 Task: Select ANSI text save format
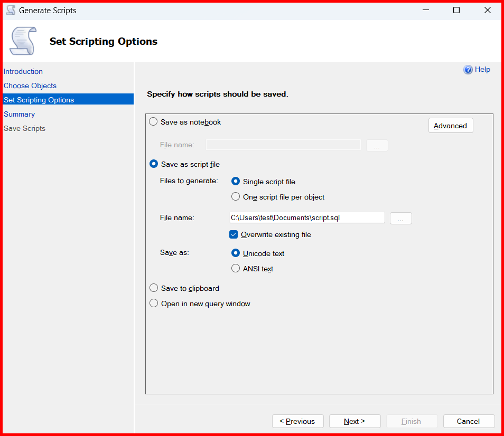(236, 269)
